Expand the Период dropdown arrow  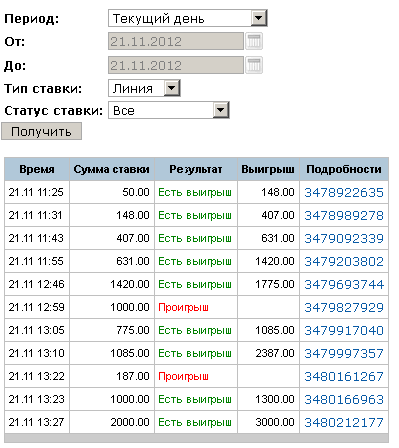coord(259,18)
